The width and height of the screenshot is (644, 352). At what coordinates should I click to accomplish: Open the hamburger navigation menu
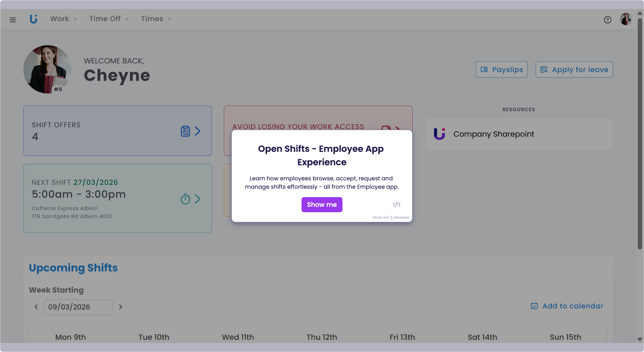(13, 20)
